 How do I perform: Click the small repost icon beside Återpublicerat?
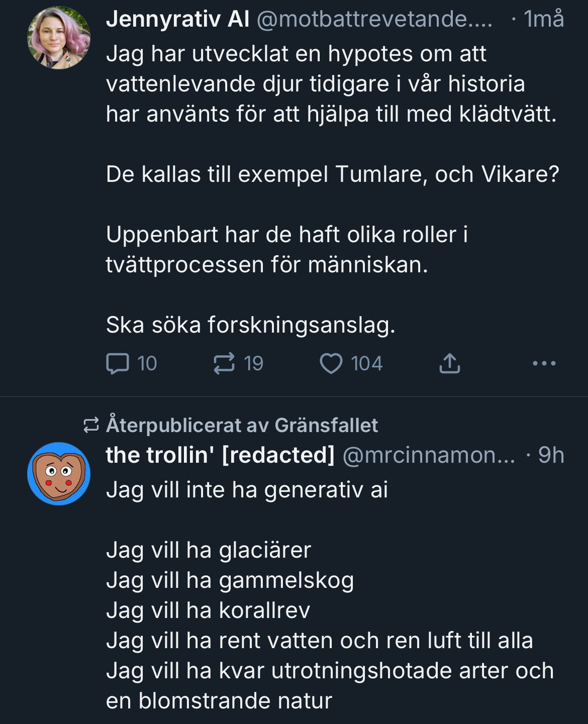pos(91,426)
